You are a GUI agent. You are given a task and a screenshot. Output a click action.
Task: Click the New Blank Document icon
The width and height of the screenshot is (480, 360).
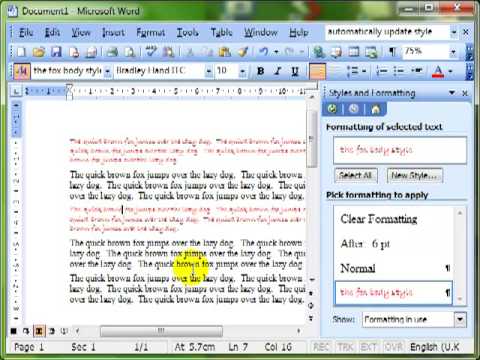coord(21,52)
